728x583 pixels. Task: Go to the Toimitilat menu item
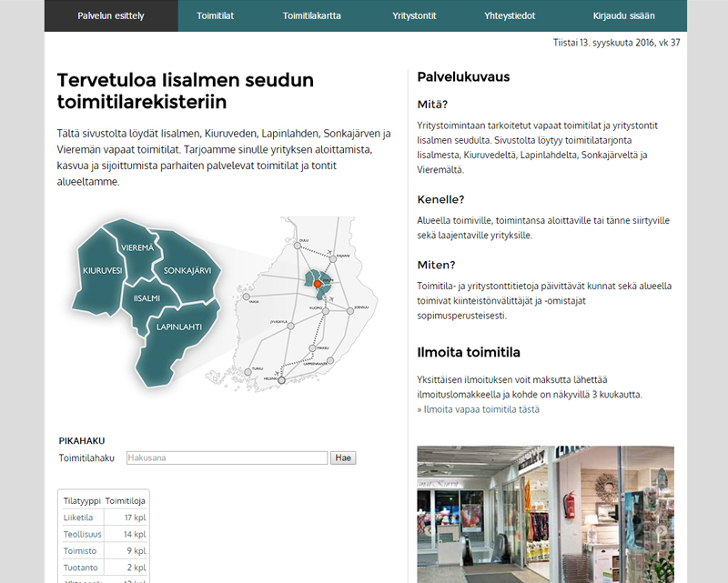pos(215,15)
